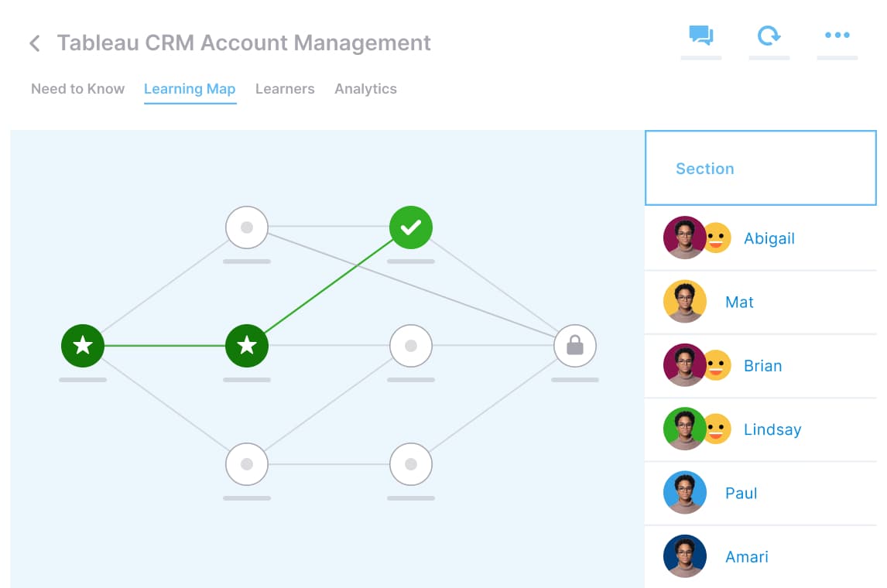
Task: Select the leftmost green star node
Action: pos(83,346)
